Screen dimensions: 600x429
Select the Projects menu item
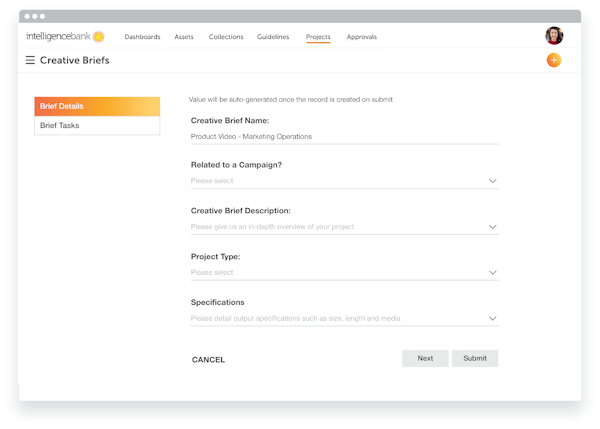pos(318,37)
